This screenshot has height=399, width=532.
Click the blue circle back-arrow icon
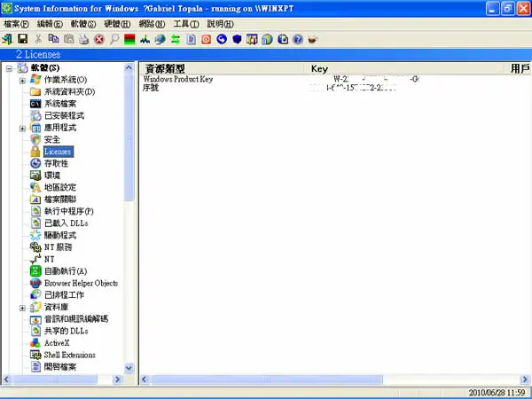[x=222, y=39]
